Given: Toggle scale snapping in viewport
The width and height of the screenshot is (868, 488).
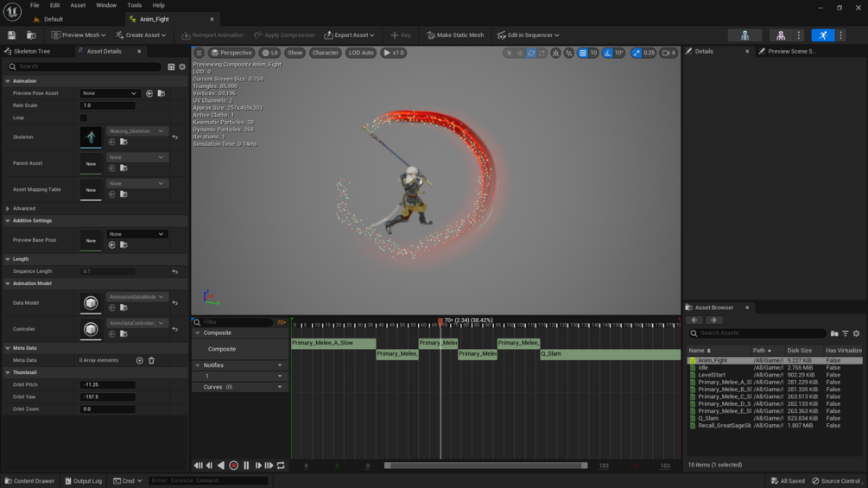Looking at the screenshot, I should click(637, 53).
